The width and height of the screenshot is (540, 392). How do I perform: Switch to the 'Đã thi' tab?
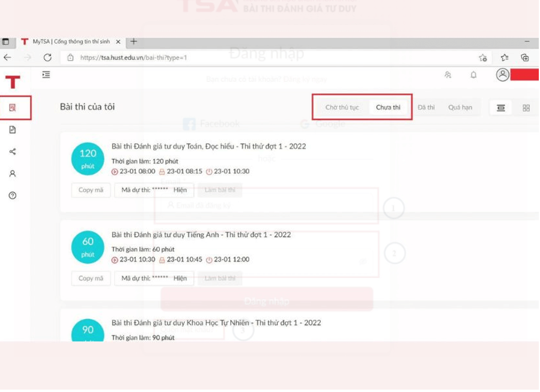426,107
